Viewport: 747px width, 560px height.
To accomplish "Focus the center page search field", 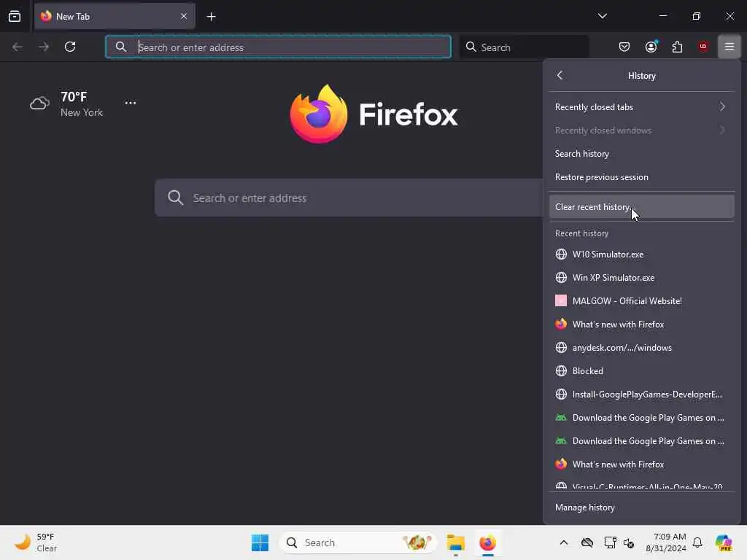I will 348,198.
